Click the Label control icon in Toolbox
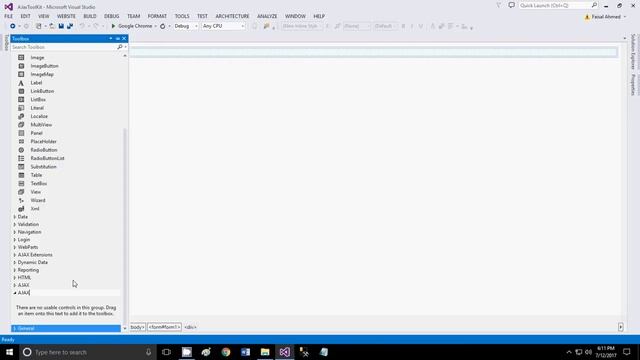The height and width of the screenshot is (360, 640). click(21, 83)
